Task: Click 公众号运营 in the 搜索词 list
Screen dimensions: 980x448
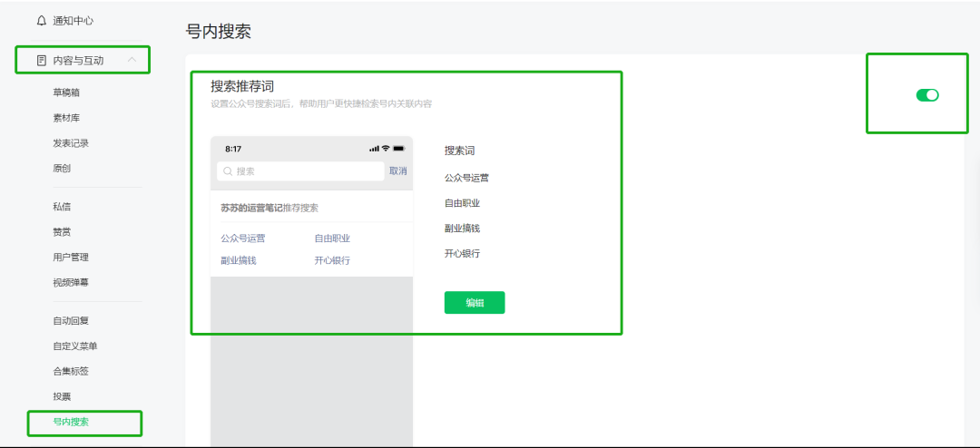Action: [466, 178]
